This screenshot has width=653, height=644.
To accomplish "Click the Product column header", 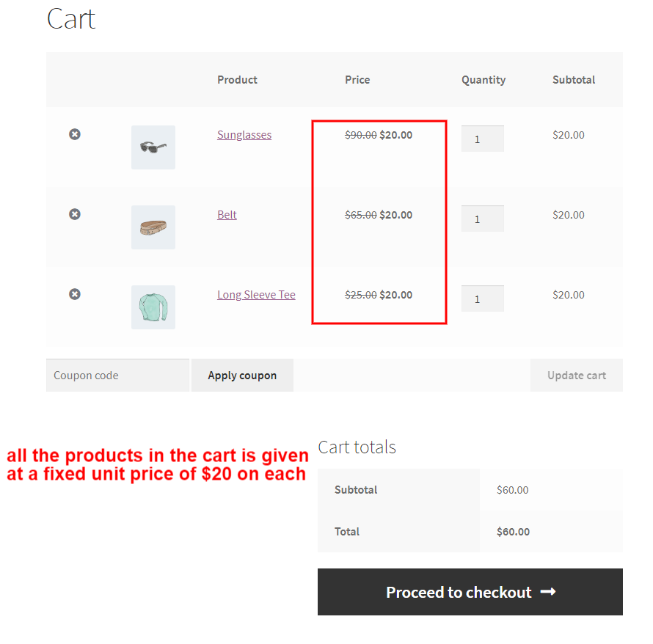I will (237, 80).
